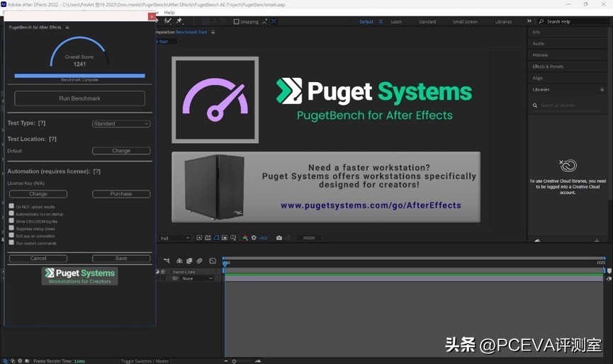Image resolution: width=613 pixels, height=364 pixels.
Task: Open the channel color management icon
Action: 245,238
